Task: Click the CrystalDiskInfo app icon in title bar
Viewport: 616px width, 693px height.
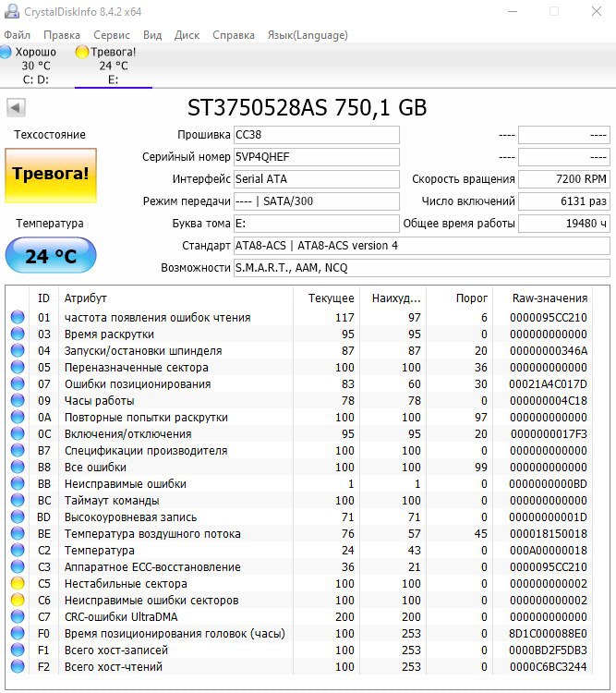Action: 11,11
